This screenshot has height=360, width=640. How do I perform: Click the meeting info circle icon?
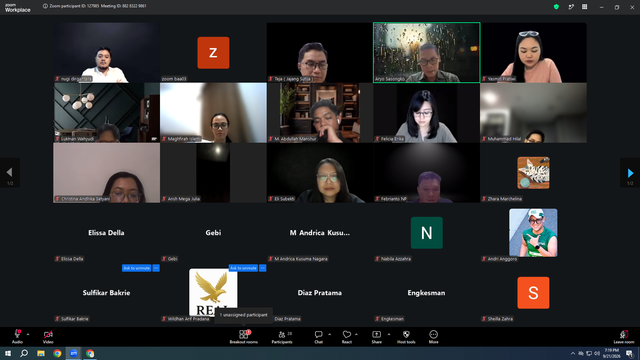[45, 6]
